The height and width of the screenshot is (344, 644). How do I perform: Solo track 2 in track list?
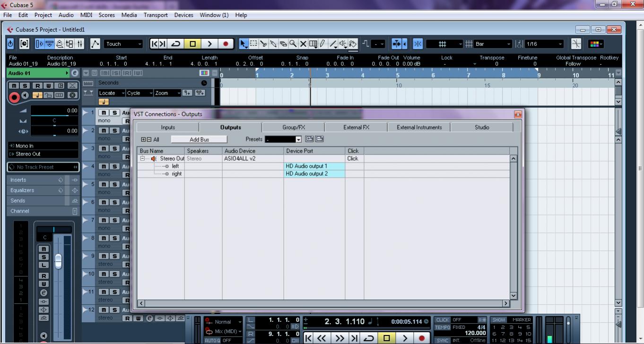tap(114, 130)
